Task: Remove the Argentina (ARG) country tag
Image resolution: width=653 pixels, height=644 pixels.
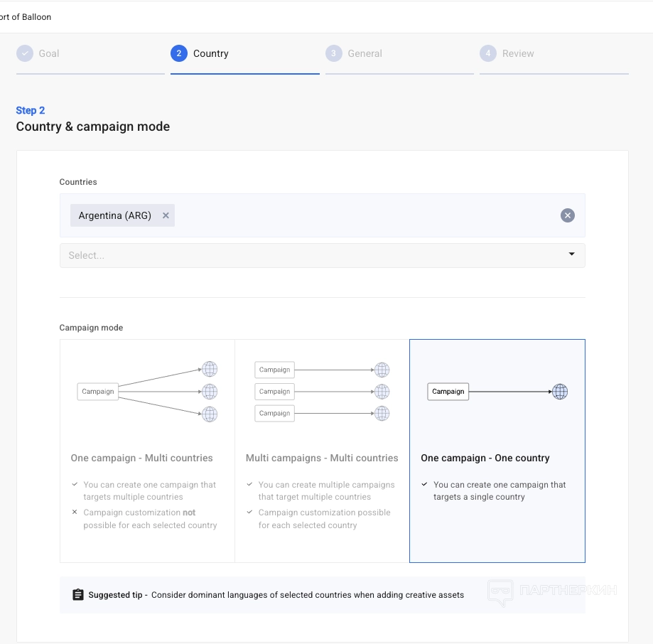Action: click(166, 215)
